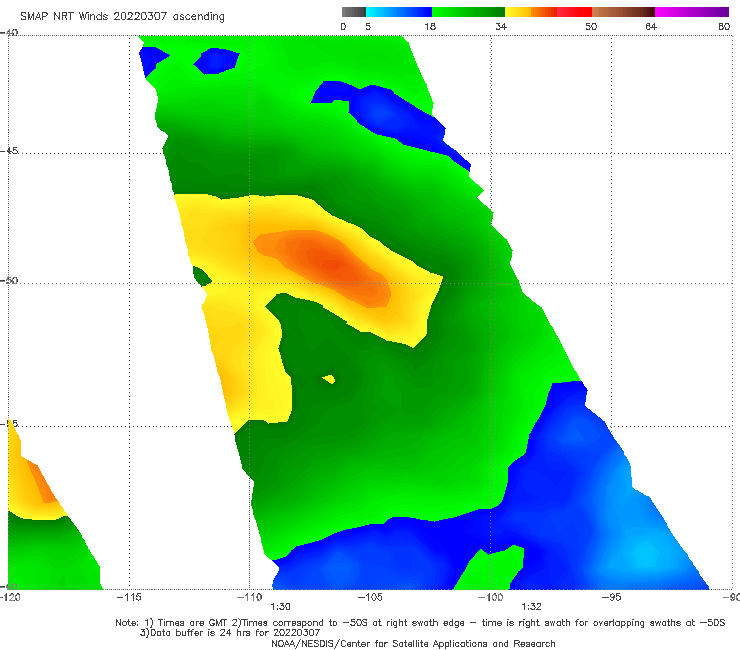
Task: Click the red segment of the color bar
Action: (x=574, y=12)
